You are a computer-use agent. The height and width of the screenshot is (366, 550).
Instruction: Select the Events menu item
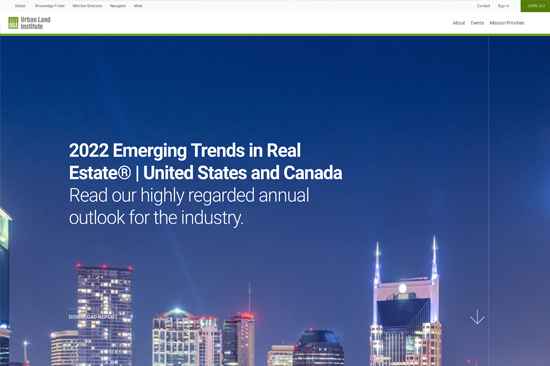point(477,23)
